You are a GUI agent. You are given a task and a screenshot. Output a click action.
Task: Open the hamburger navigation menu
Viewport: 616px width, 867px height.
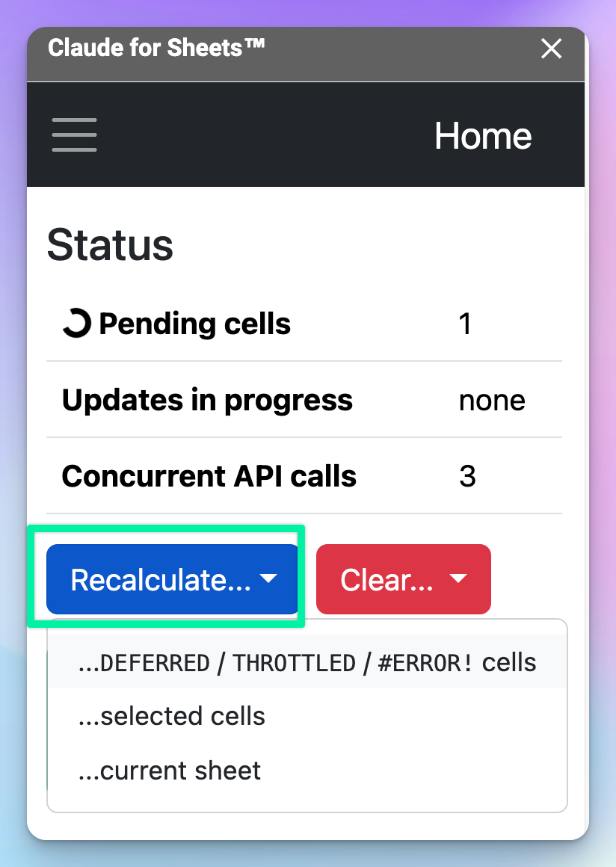coord(74,135)
